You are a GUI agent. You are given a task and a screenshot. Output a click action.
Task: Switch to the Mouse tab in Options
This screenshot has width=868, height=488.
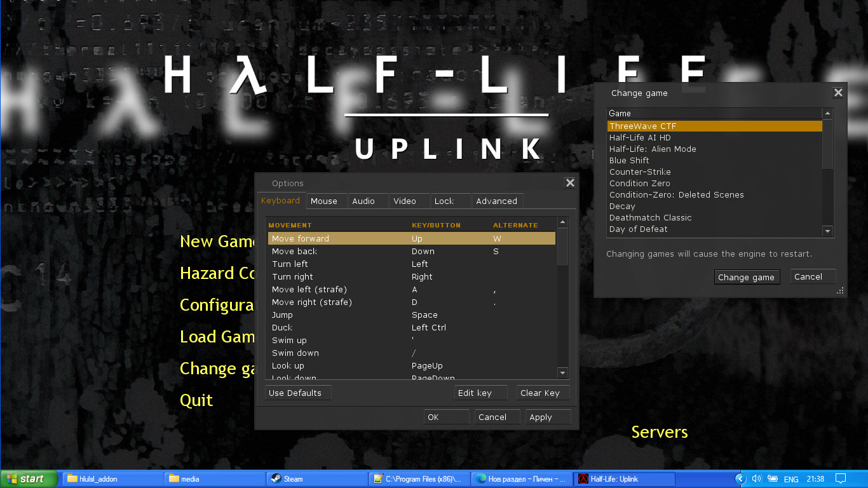(x=325, y=201)
